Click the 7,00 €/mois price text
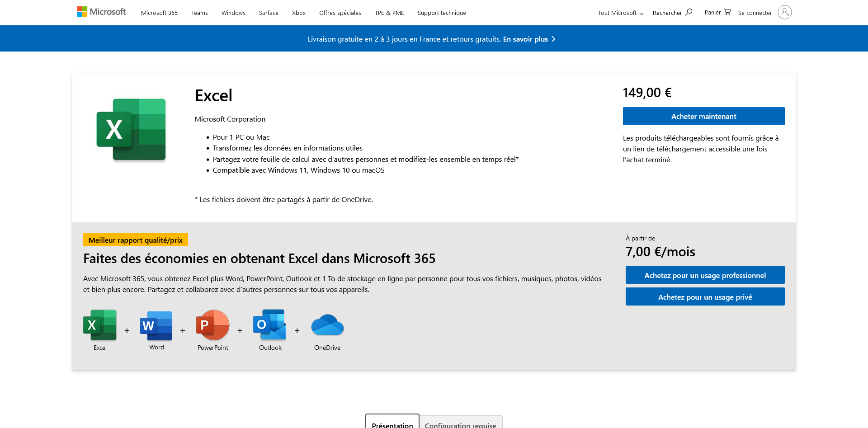The width and height of the screenshot is (868, 428). (660, 252)
